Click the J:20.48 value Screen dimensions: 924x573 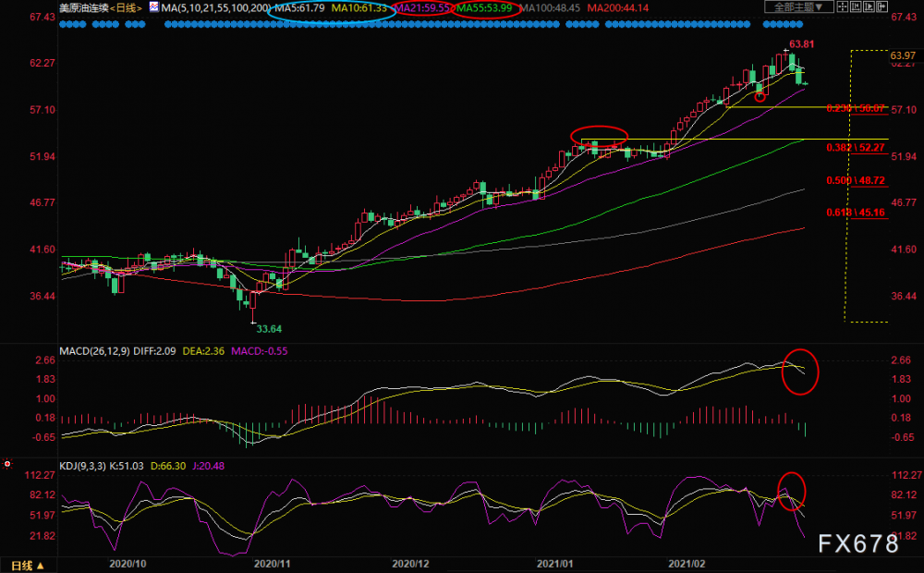pyautogui.click(x=209, y=467)
